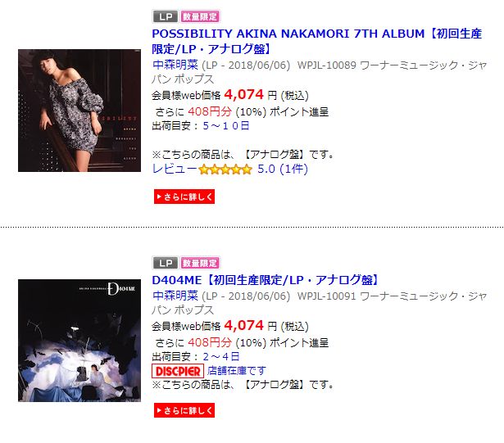Click the five-star review rating icons

225,170
